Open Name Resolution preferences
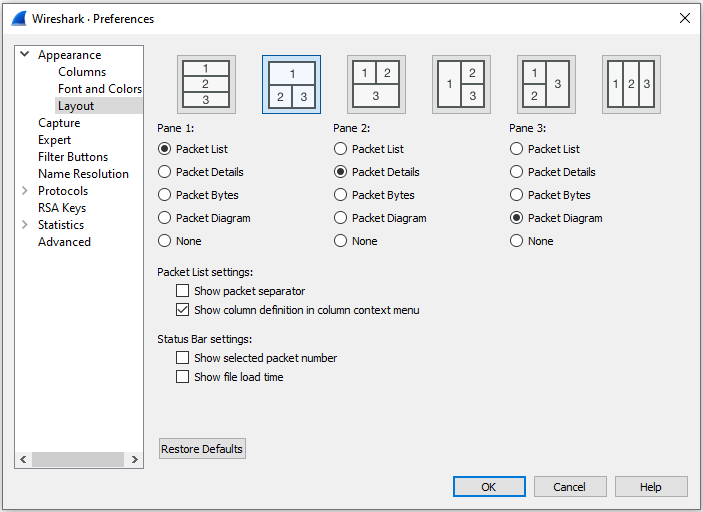The image size is (703, 512). click(x=83, y=174)
